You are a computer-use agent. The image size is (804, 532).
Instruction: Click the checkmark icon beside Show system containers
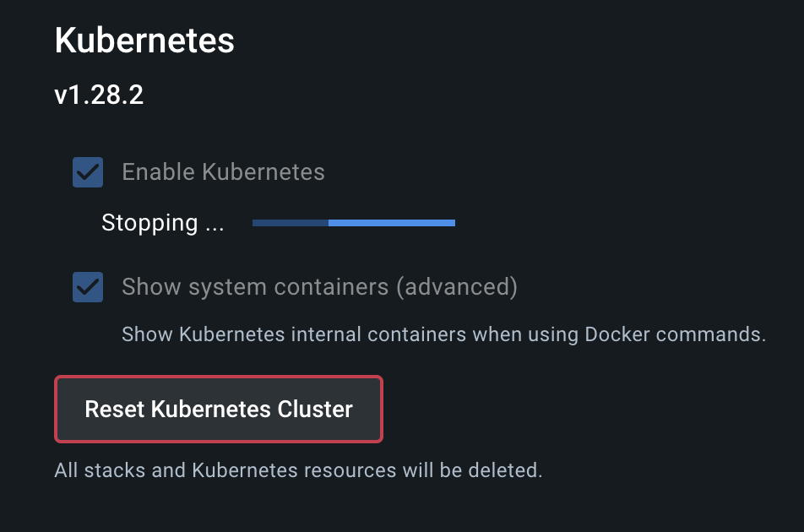click(88, 287)
